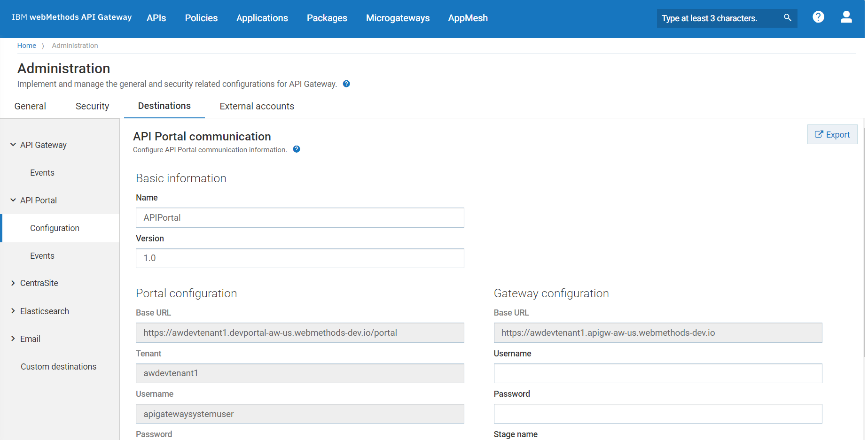Click the IBM webMethods API Gateway logo
868x440 pixels.
point(71,17)
